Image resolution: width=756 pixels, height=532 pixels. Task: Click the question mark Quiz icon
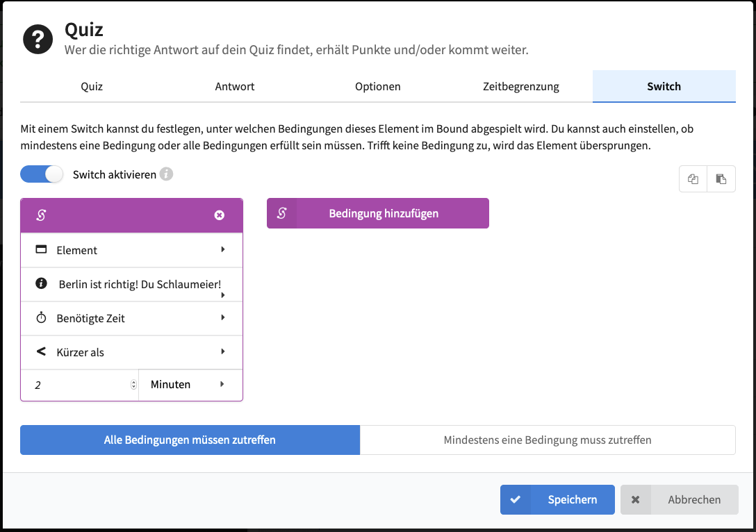coord(38,40)
